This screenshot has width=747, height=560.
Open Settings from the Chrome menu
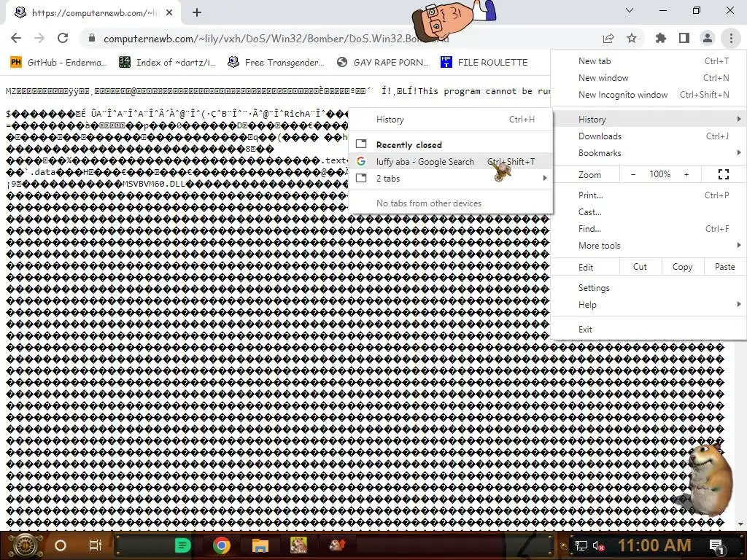click(x=649, y=287)
